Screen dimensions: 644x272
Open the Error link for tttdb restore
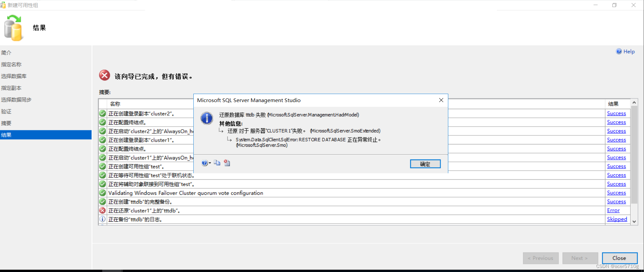coord(613,210)
